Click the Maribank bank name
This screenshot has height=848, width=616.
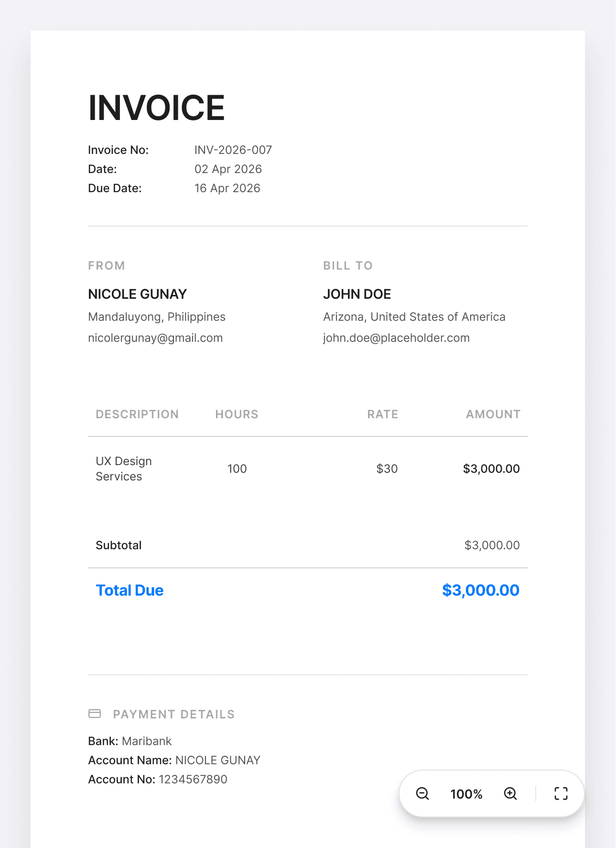tap(147, 741)
